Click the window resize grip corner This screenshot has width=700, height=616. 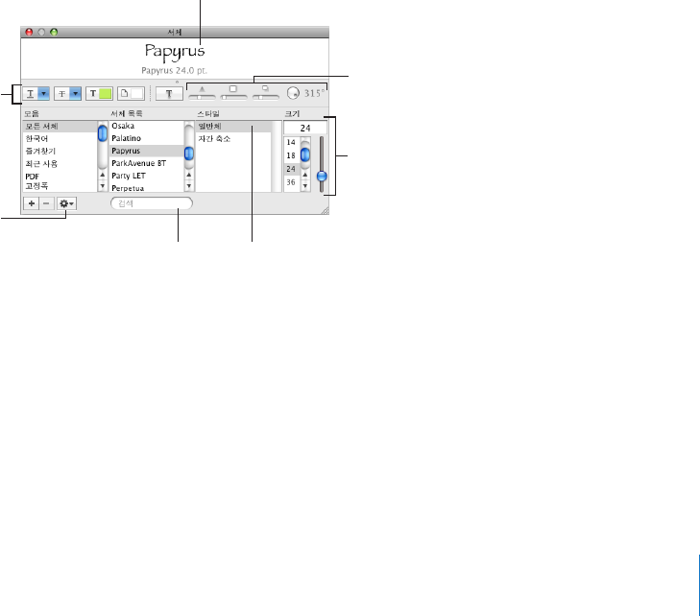325,211
